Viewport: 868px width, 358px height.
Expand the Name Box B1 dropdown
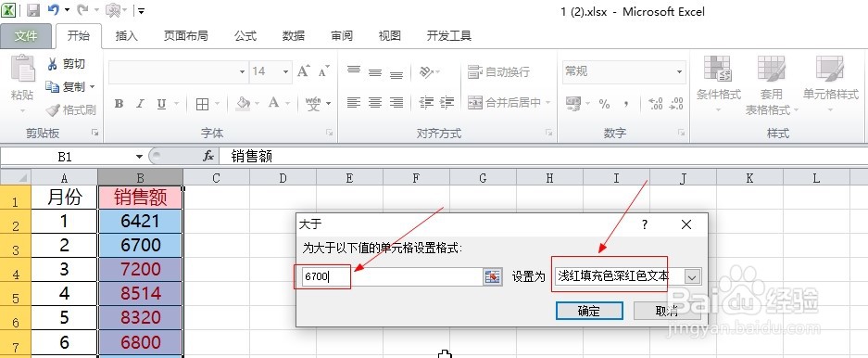139,157
